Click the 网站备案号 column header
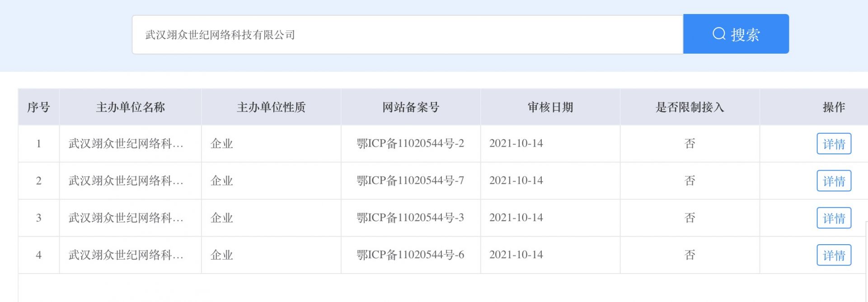Screen dimensions: 868x302 (x=410, y=107)
